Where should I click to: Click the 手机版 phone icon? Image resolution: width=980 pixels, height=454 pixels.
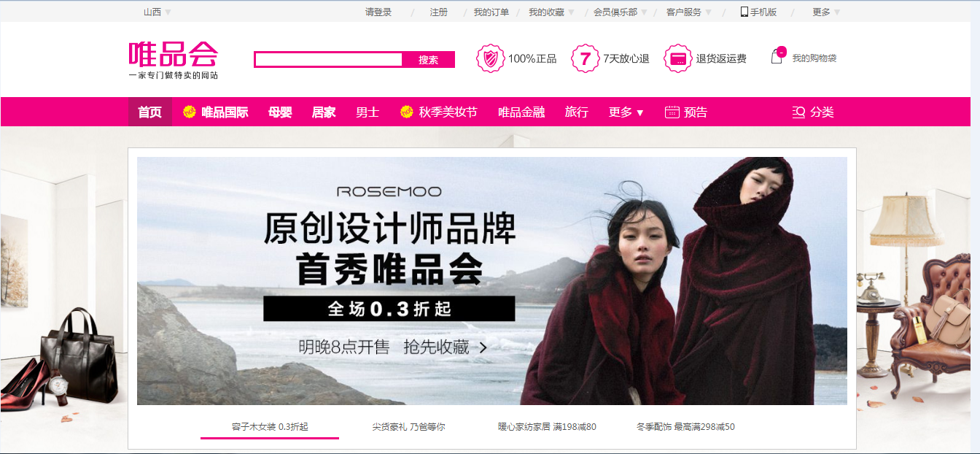(x=744, y=12)
